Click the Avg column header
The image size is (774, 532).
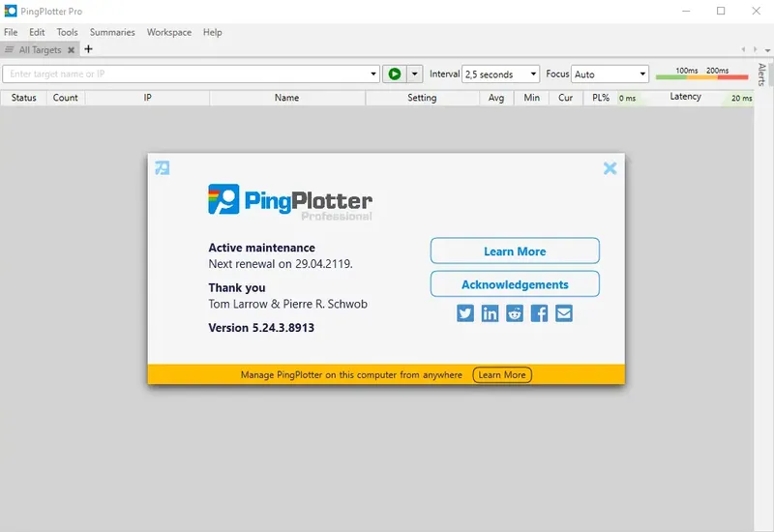click(496, 98)
